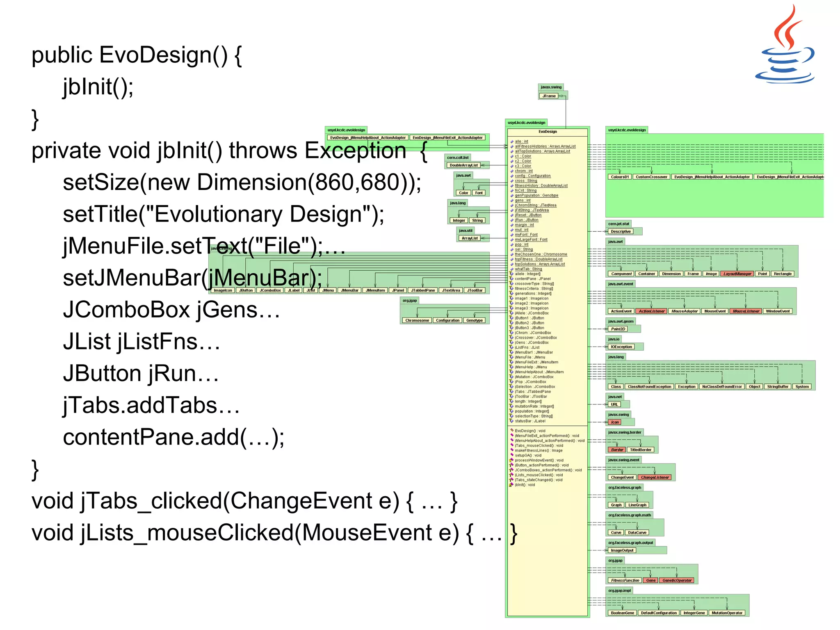Select the 'JComboBox jGens…' code line

point(171,310)
